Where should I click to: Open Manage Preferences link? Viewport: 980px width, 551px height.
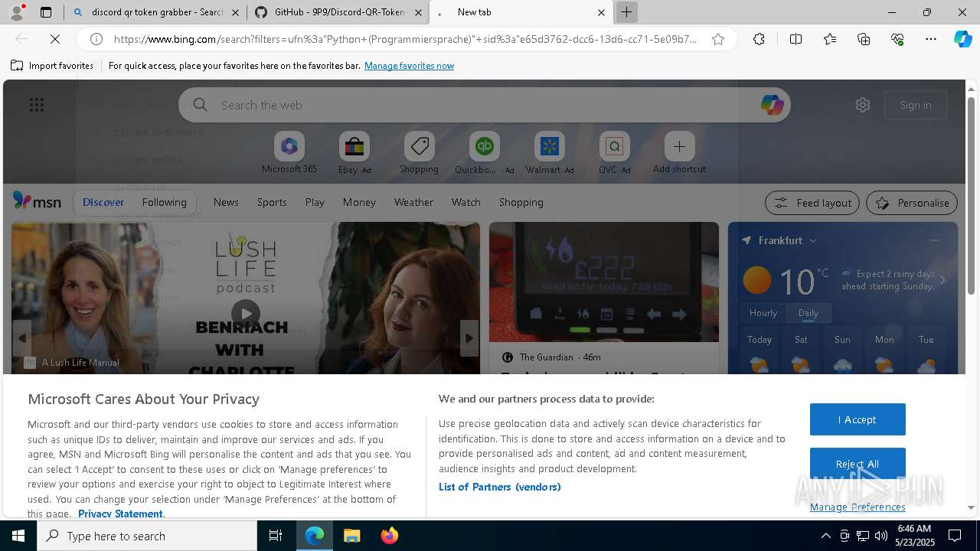857,507
